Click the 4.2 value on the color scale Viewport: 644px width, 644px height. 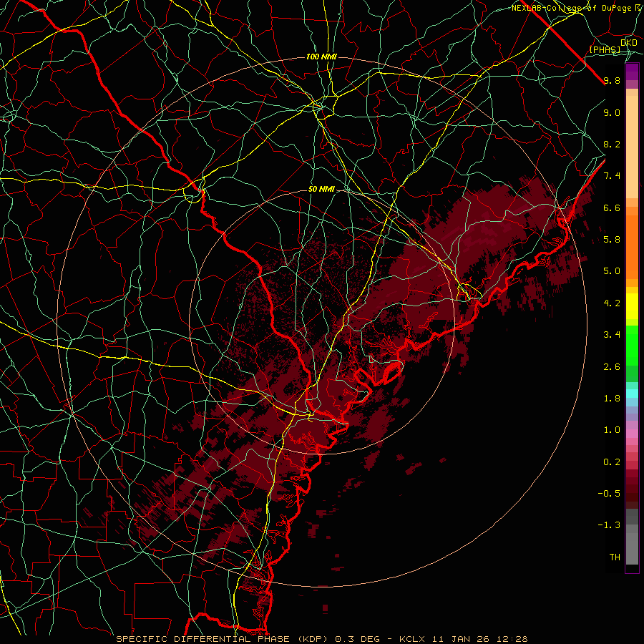[612, 303]
